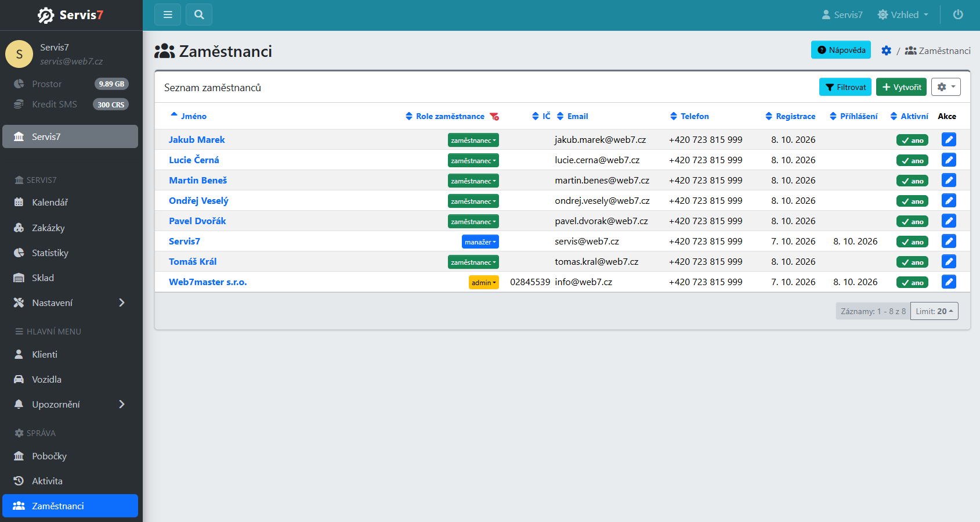
Task: Edit Servis7 employee with pencil icon
Action: (949, 241)
